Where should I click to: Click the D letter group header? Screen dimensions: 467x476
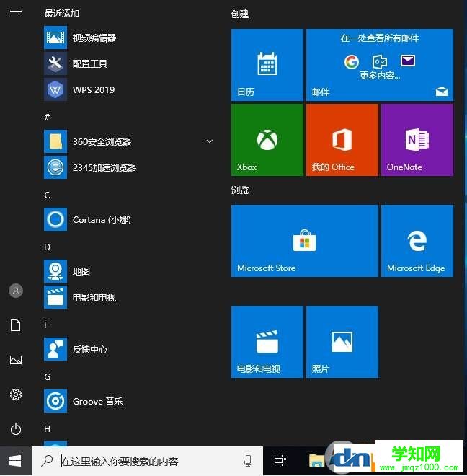coord(47,247)
